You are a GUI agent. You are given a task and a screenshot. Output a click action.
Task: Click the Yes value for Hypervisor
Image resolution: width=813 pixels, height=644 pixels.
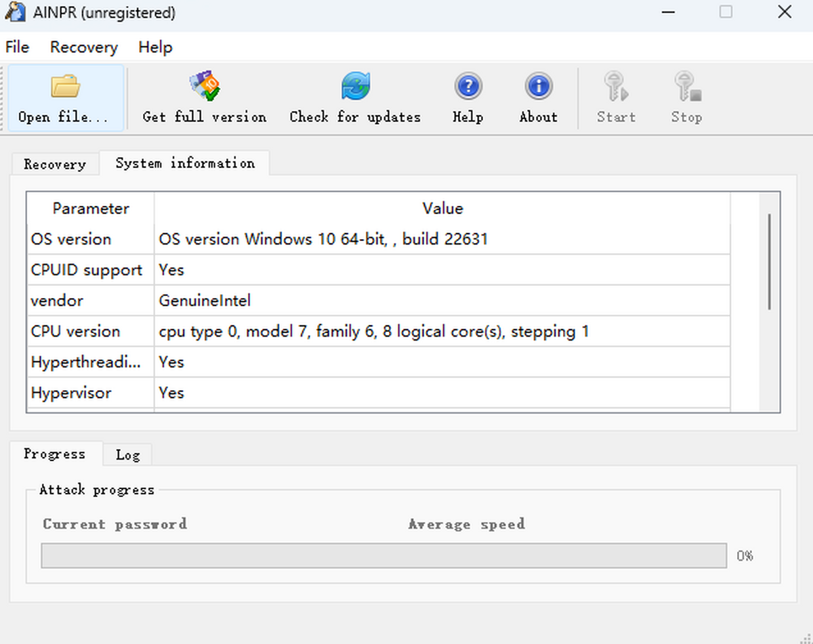442,393
